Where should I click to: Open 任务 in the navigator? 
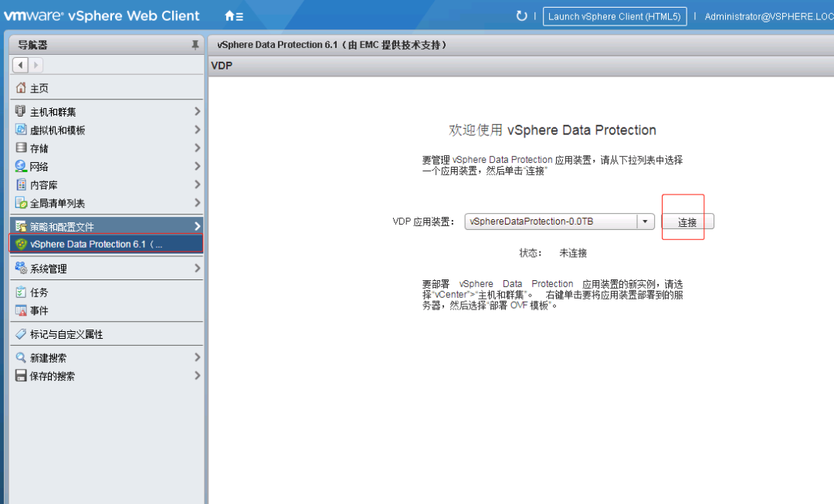pyautogui.click(x=107, y=292)
